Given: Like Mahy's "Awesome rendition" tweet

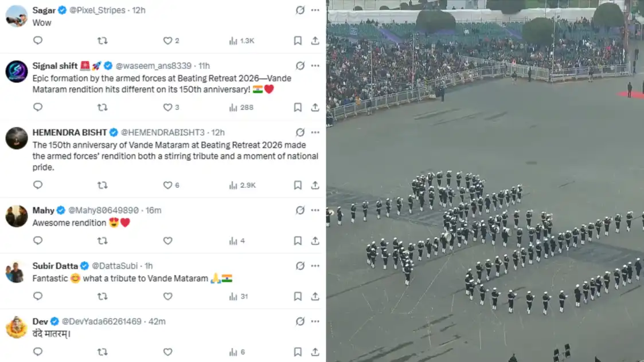Looking at the screenshot, I should [x=167, y=241].
